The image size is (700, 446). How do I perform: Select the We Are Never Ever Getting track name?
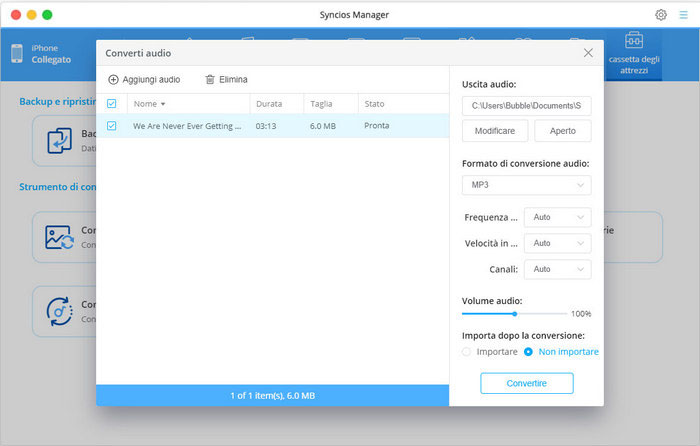point(187,126)
